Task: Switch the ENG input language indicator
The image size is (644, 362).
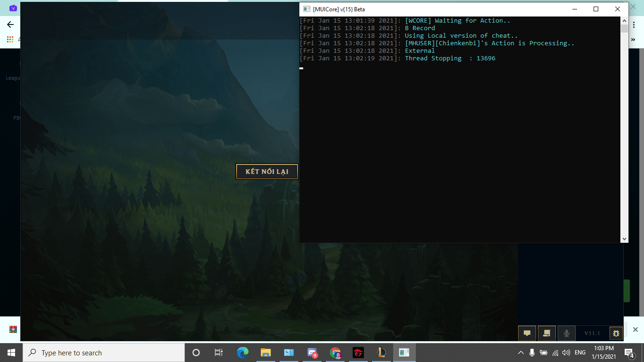Action: [580, 353]
